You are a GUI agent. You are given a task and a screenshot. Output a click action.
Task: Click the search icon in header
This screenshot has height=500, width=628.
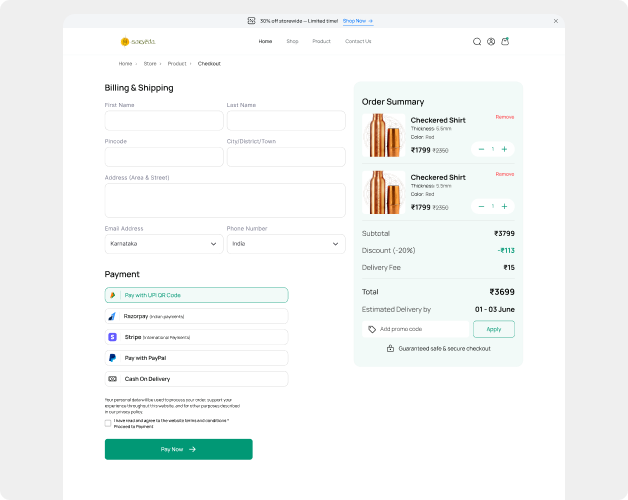(x=477, y=42)
